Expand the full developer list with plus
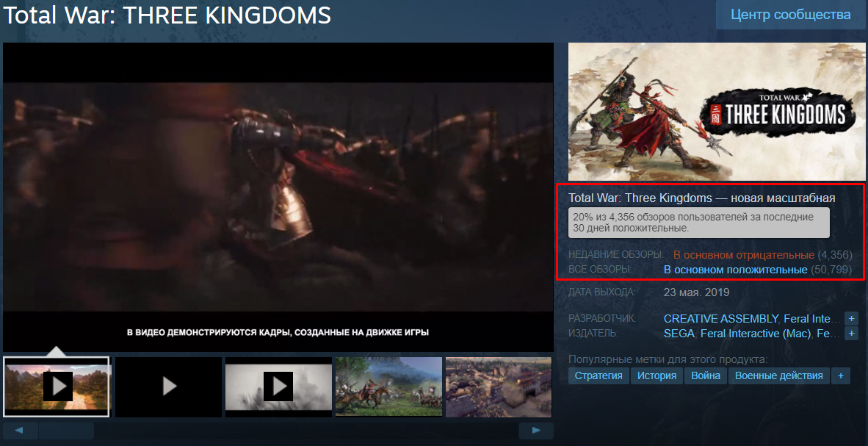 (851, 319)
